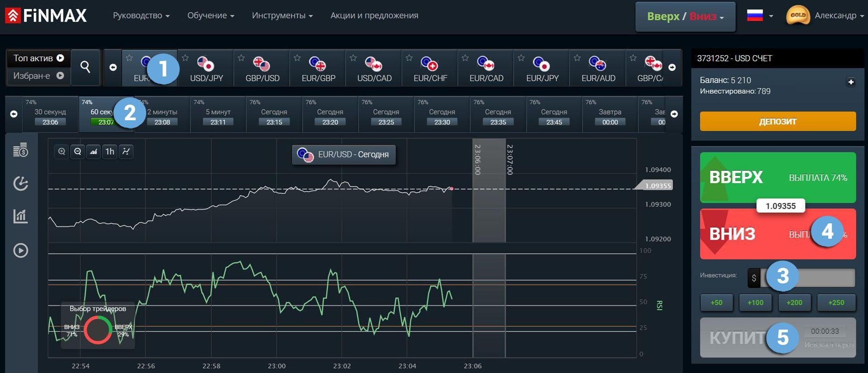Click the КУПИТЬ buy button
Image resolution: width=868 pixels, height=373 pixels.
tap(778, 338)
